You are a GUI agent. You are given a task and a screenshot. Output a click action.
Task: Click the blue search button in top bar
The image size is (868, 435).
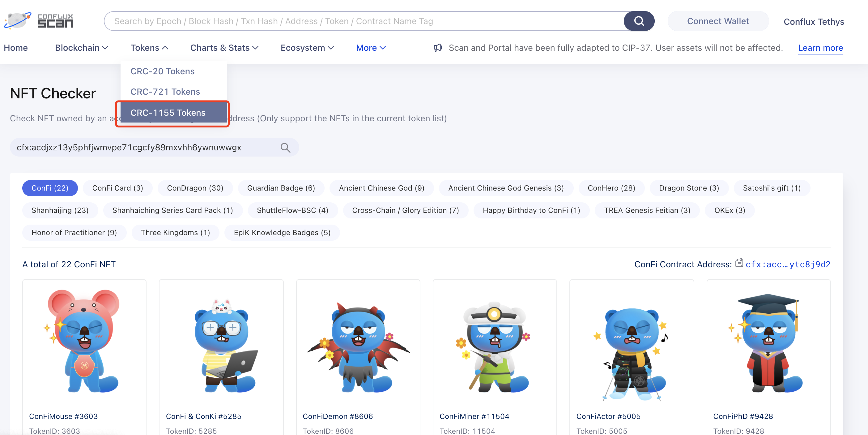639,21
